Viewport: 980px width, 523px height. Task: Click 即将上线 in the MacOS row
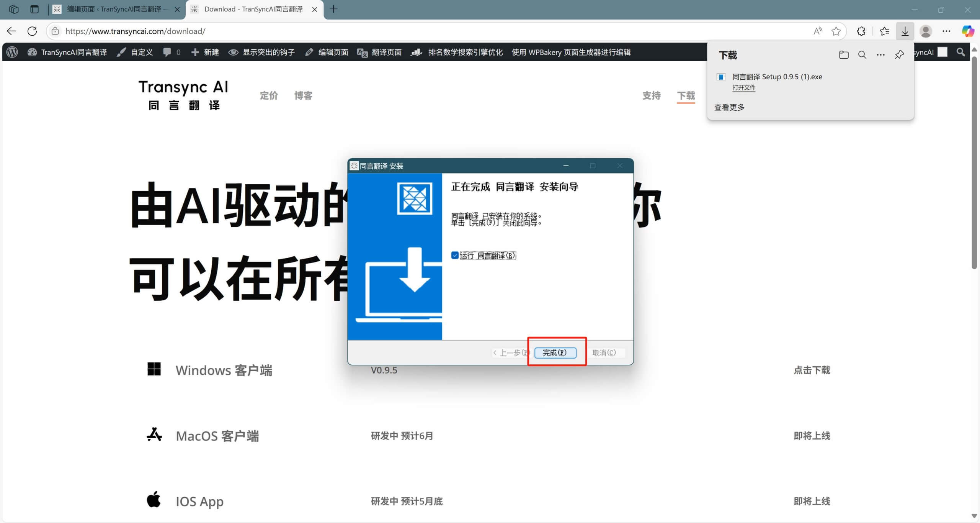click(812, 436)
